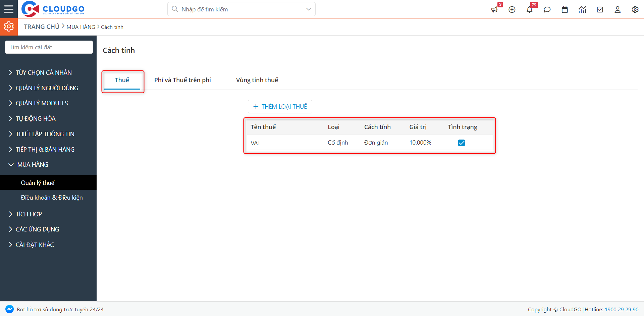Click the megaphone announcements icon
The image size is (644, 316).
(x=494, y=10)
